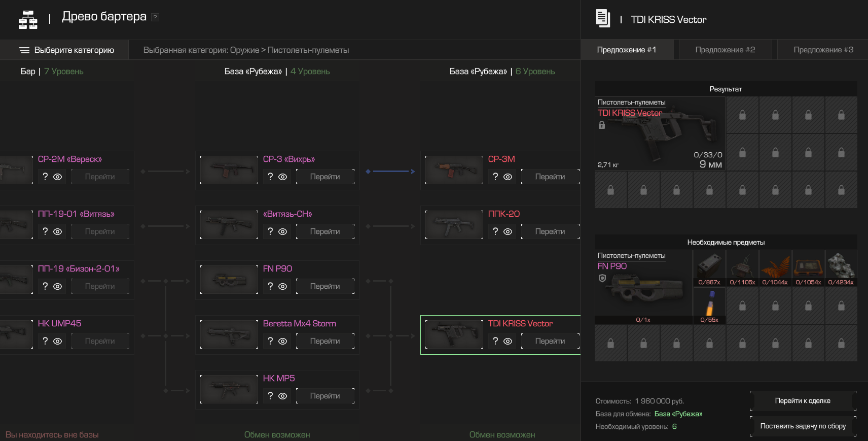Click required orange plant item 0/1044x
Image resolution: width=868 pixels, height=441 pixels.
[775, 268]
